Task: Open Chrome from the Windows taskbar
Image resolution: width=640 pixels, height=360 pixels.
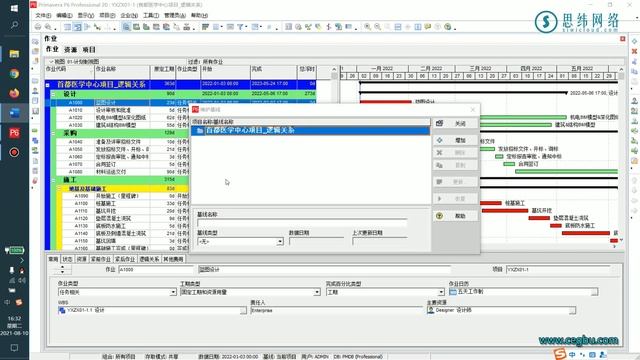Action: [14, 74]
